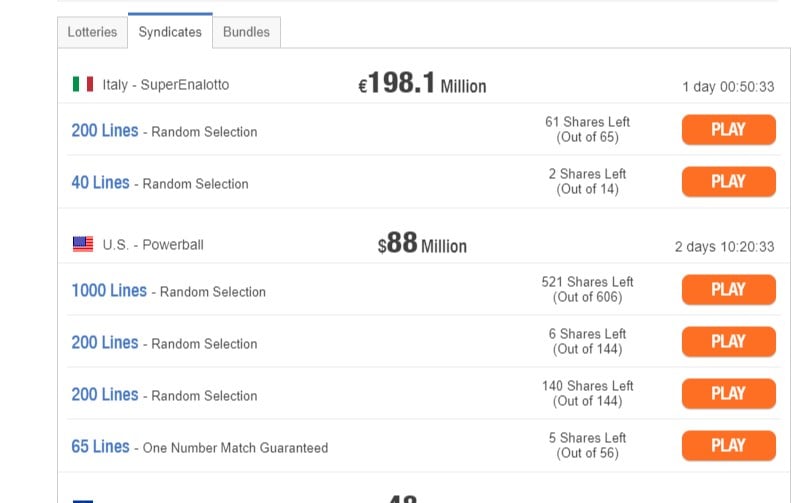Click the $88 Million jackpot amount

click(422, 243)
